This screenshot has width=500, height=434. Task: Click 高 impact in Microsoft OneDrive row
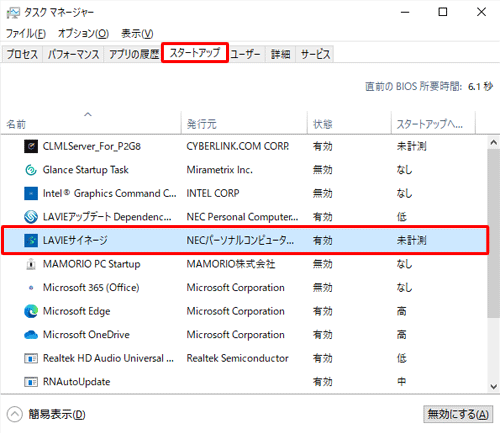(x=402, y=335)
